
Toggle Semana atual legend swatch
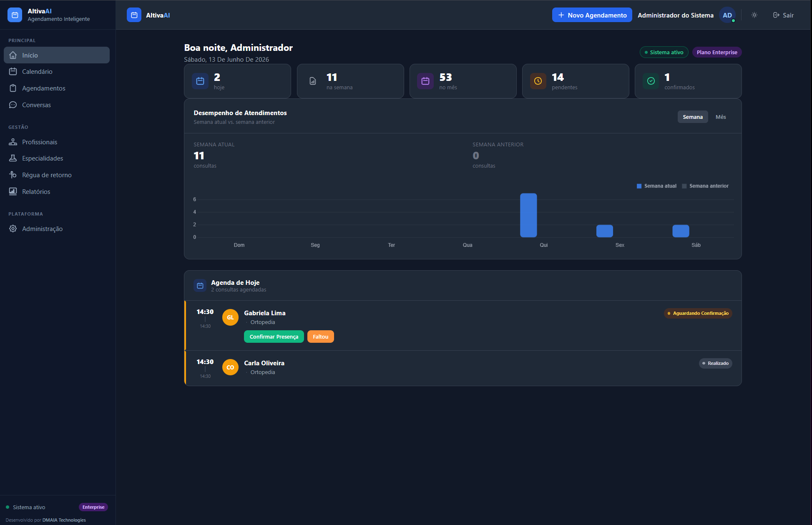(x=639, y=186)
